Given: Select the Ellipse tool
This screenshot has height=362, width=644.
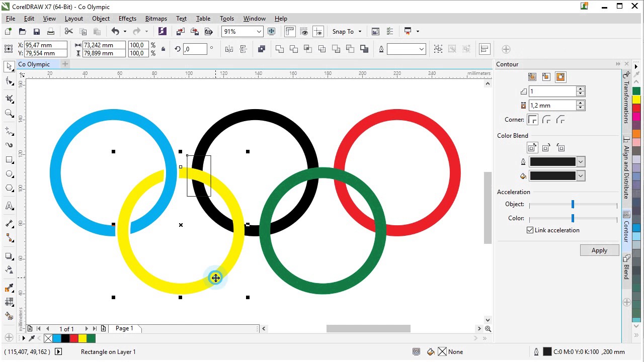Looking at the screenshot, I should [9, 174].
